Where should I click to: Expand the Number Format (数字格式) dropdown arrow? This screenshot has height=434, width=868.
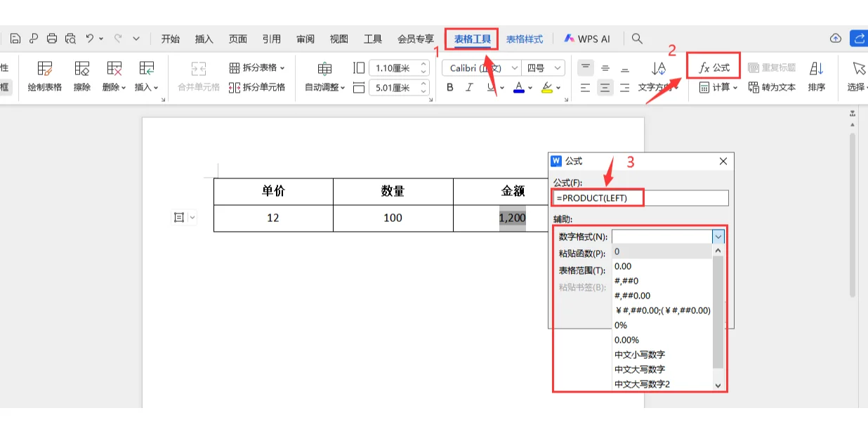(x=718, y=237)
